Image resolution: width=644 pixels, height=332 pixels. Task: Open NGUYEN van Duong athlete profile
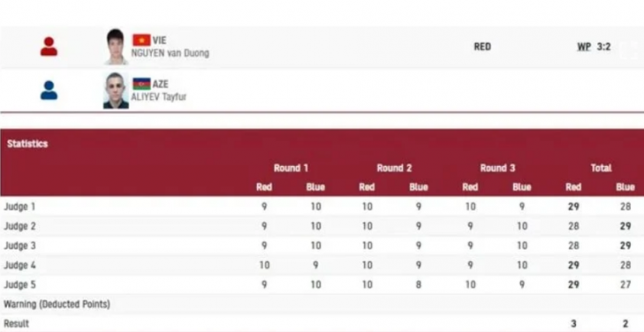coord(170,53)
